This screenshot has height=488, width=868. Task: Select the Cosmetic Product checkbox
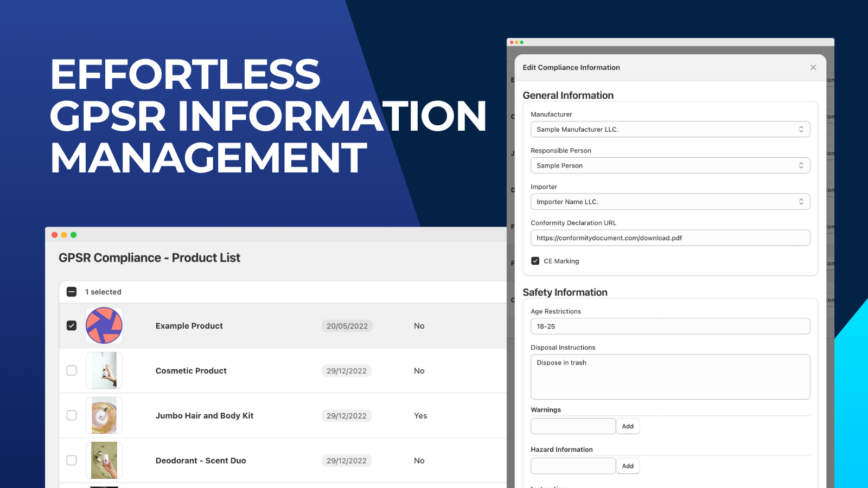pyautogui.click(x=71, y=370)
